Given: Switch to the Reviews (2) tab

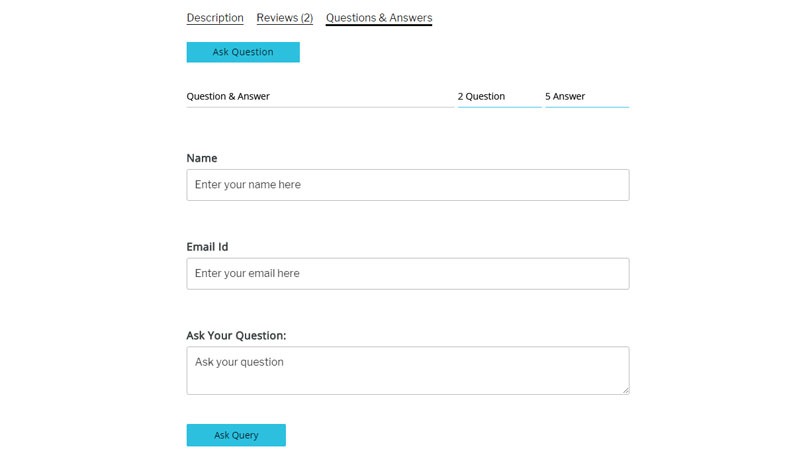Looking at the screenshot, I should 285,18.
